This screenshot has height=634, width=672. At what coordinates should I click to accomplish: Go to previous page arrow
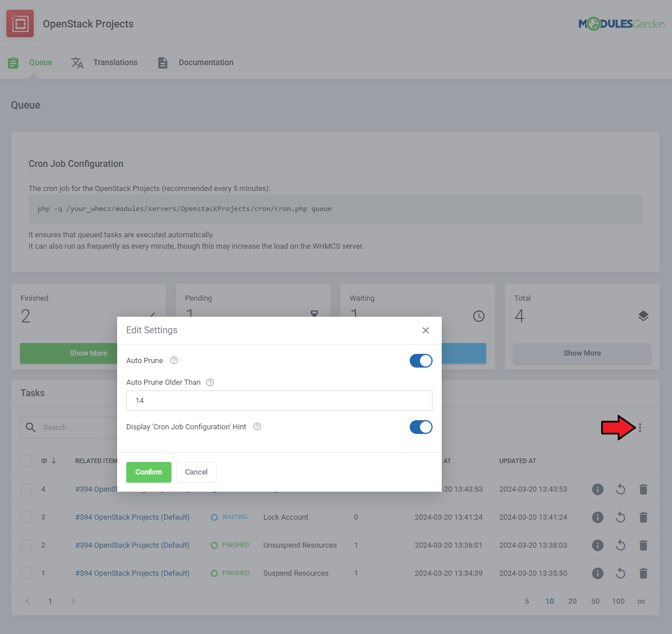point(27,601)
